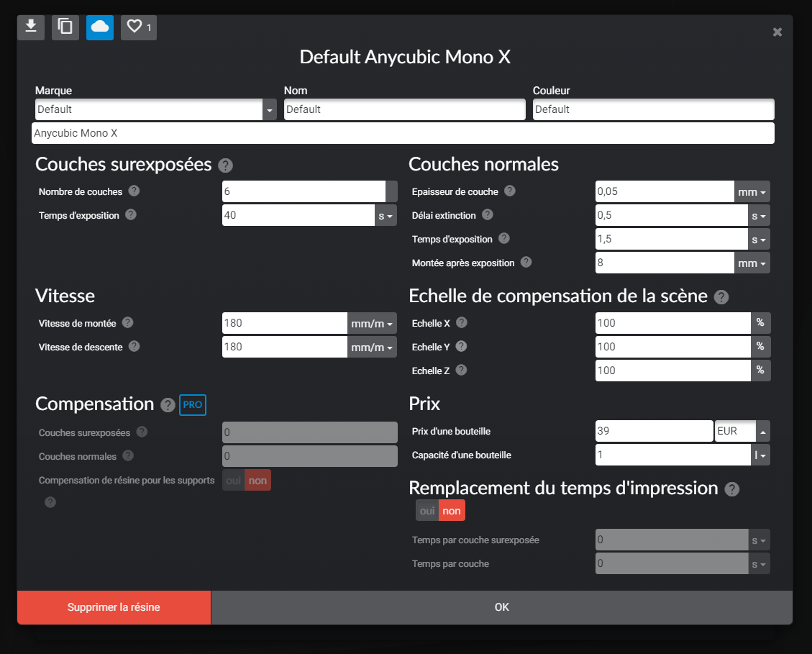The image size is (812, 654).
Task: Click the Nombre de couches input field
Action: pyautogui.click(x=304, y=192)
